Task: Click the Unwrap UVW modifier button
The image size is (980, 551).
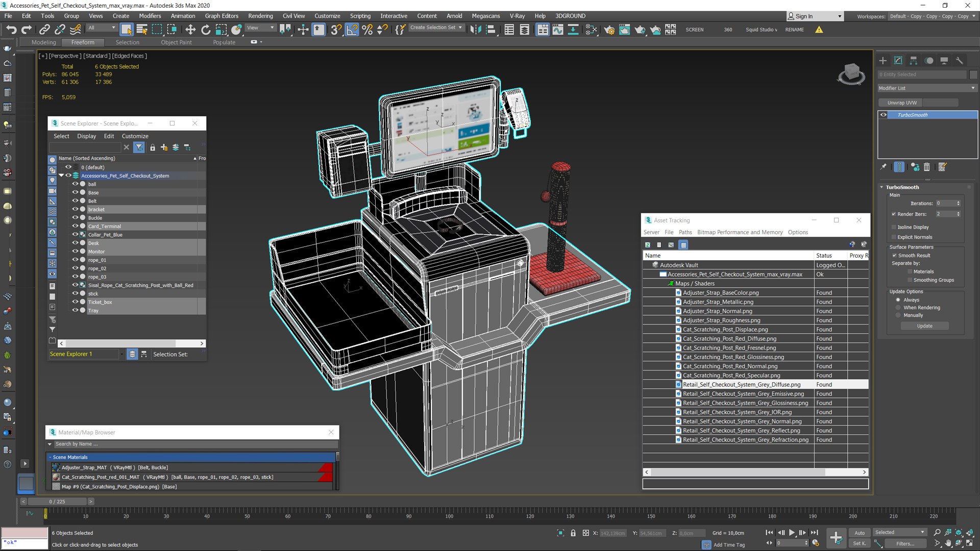Action: click(902, 103)
